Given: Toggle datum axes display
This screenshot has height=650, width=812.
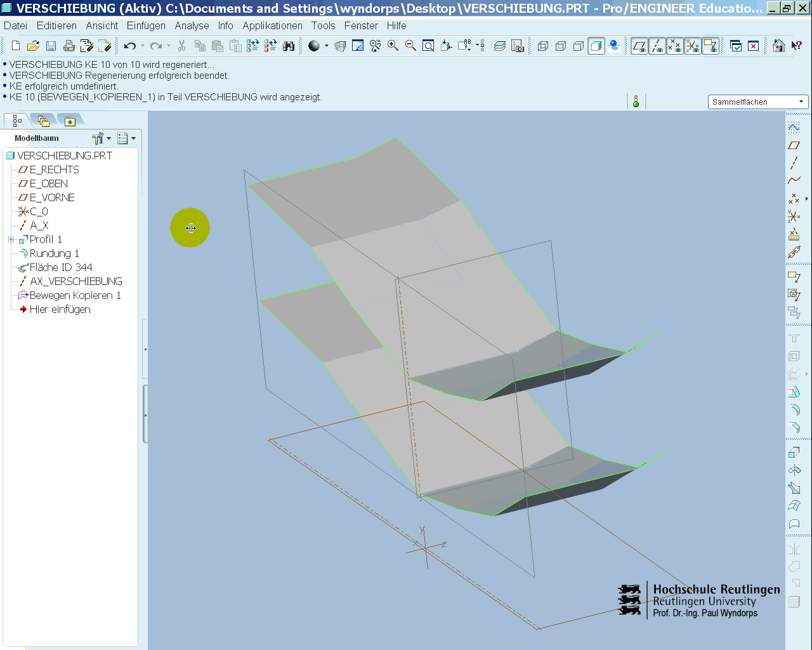Looking at the screenshot, I should (657, 46).
